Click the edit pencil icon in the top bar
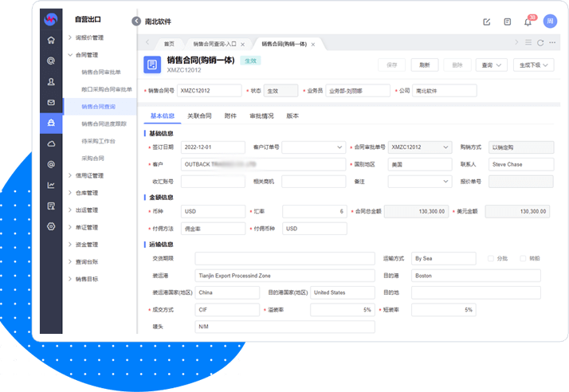 coord(487,22)
